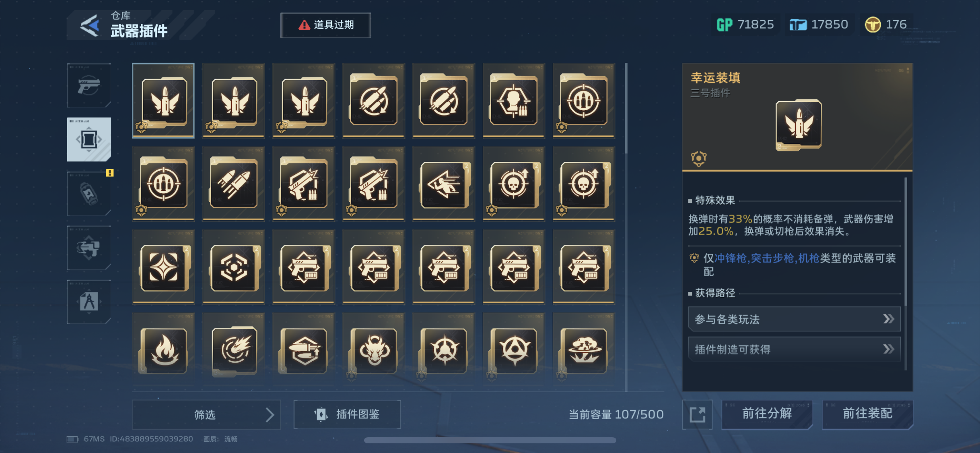The image size is (980, 453).
Task: Select the pistol weapon category in sidebar
Action: pos(89,85)
